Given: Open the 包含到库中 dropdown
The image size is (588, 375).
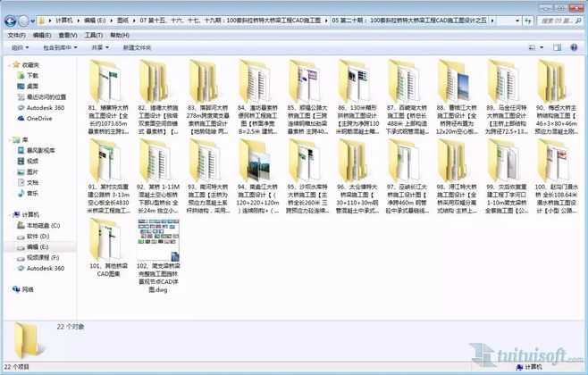Looking at the screenshot, I should [62, 47].
